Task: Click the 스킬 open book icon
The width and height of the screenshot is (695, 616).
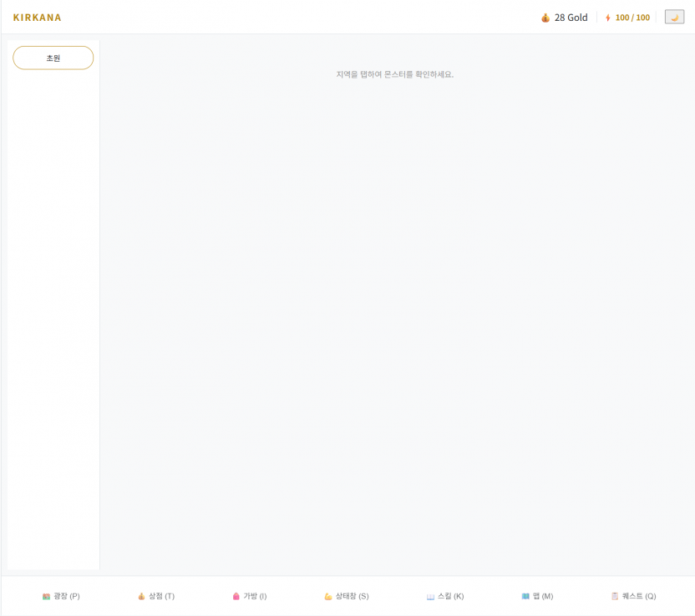Action: (430, 597)
